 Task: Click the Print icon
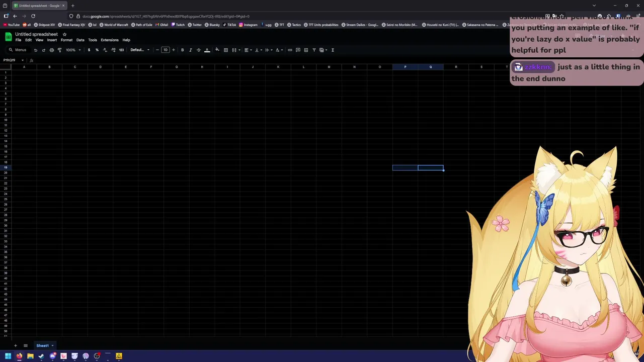pyautogui.click(x=51, y=50)
